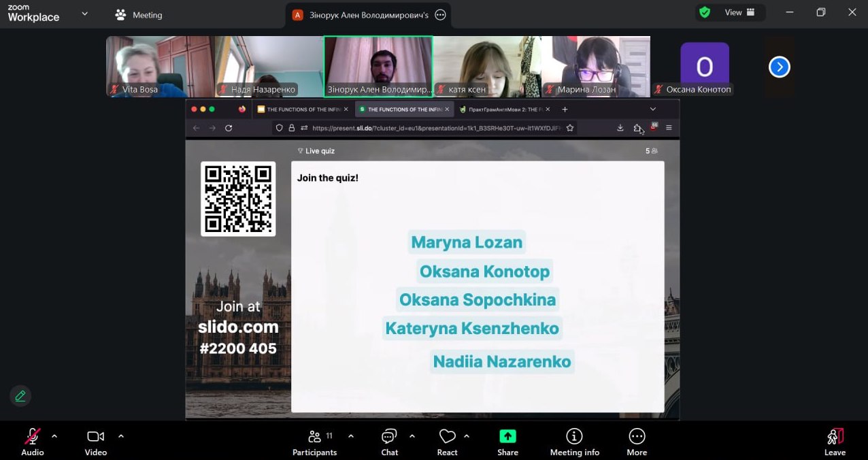Open options for the shared screen label
The width and height of the screenshot is (868, 460).
(440, 14)
